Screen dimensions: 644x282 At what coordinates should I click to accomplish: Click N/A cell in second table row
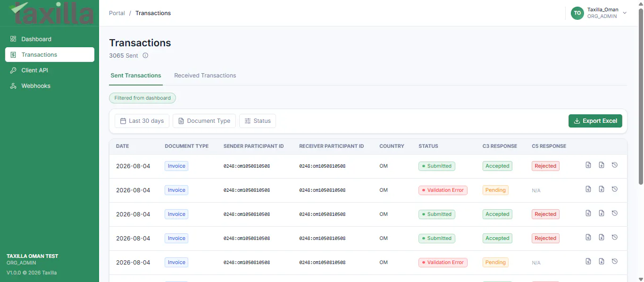(x=536, y=190)
